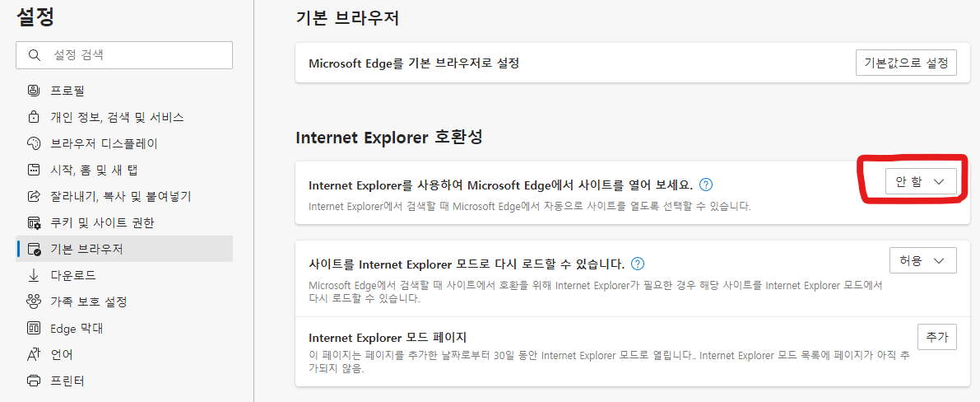Click the window icon for 시작, 홈 및 새 탭
The height and width of the screenshot is (402, 980).
(34, 170)
